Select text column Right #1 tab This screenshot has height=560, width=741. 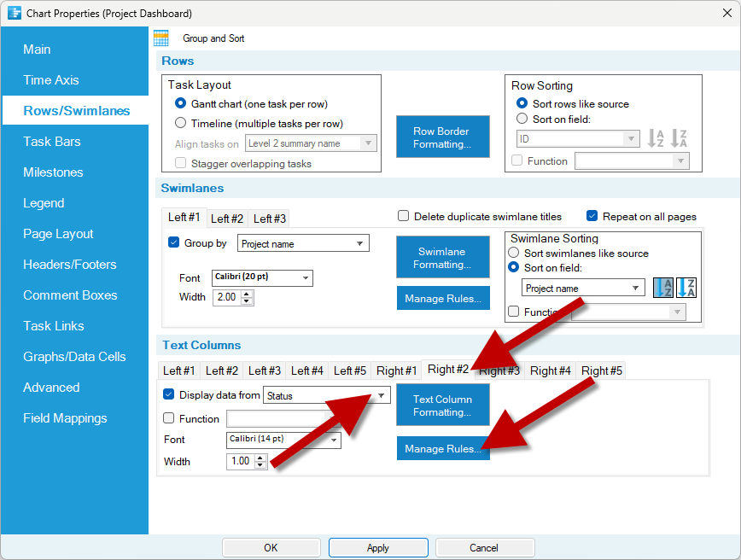point(396,370)
